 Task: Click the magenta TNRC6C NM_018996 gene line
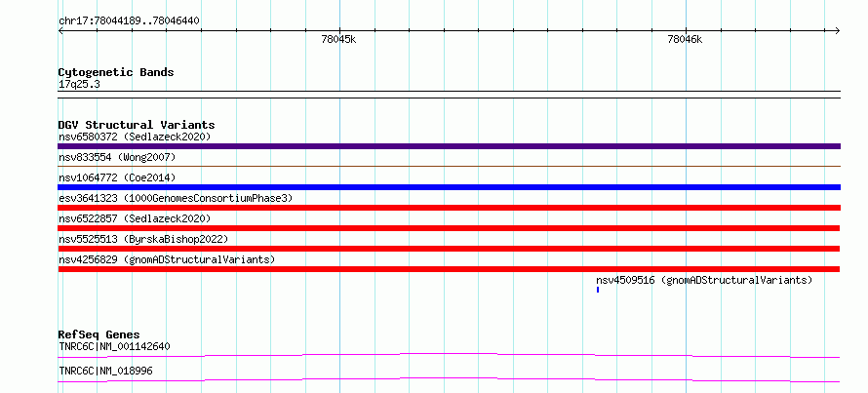pos(449,379)
